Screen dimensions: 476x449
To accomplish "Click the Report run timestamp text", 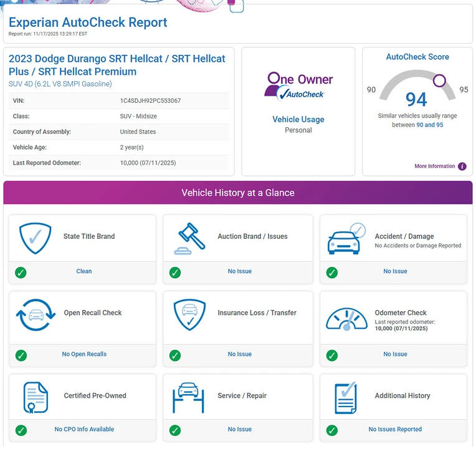I will [47, 34].
